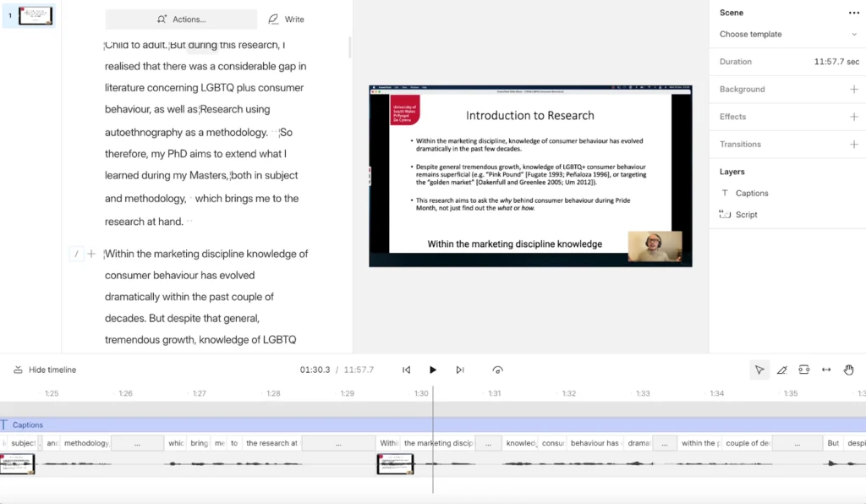
Task: Expand the Background section
Action: pos(853,89)
